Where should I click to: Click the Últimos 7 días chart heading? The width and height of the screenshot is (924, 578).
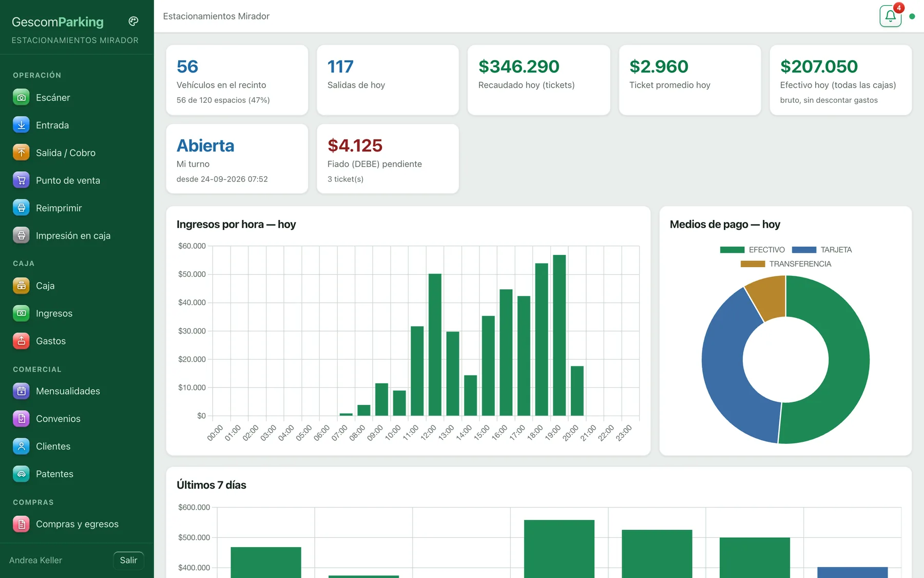211,485
